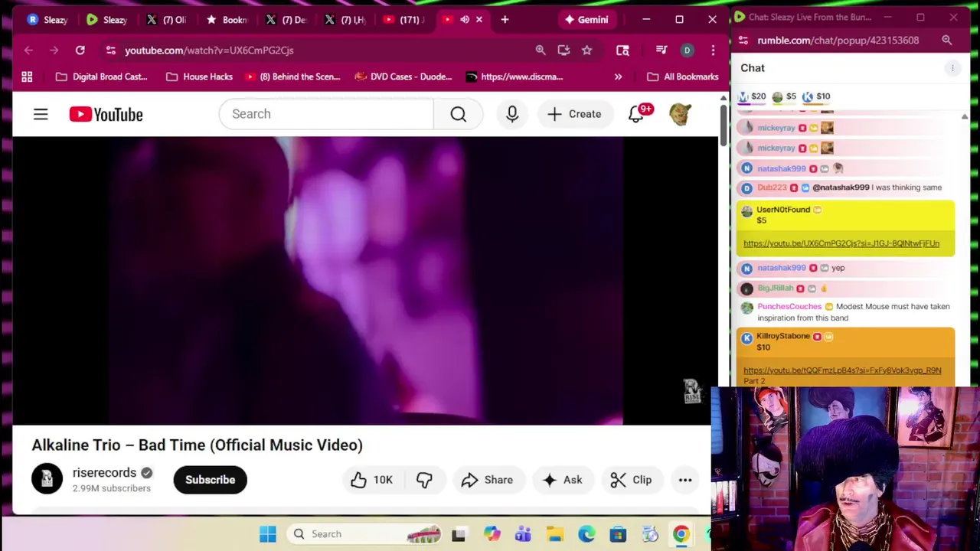
Task: Select the $10 pinned rant chip
Action: (x=816, y=96)
